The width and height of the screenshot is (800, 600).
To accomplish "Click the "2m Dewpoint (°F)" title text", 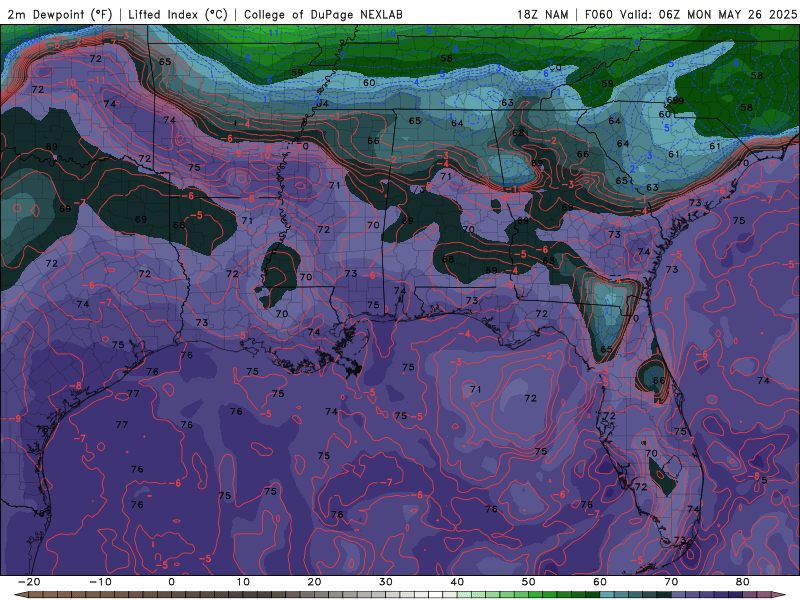I will point(59,14).
